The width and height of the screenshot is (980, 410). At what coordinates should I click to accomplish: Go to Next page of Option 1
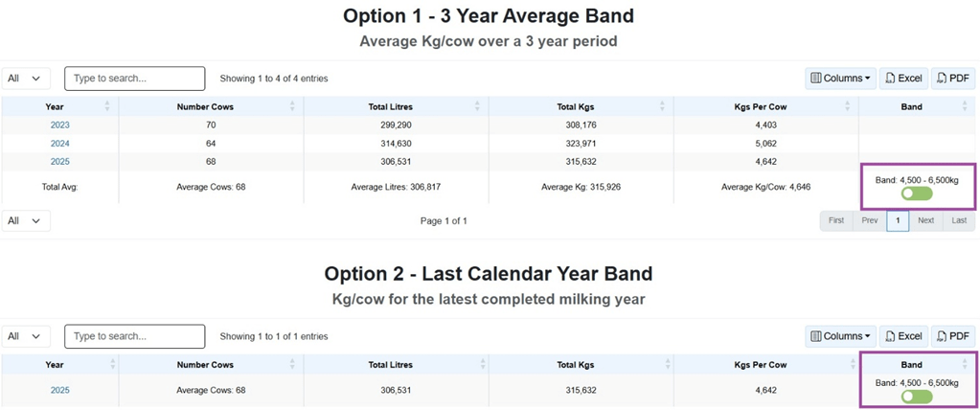click(x=925, y=220)
